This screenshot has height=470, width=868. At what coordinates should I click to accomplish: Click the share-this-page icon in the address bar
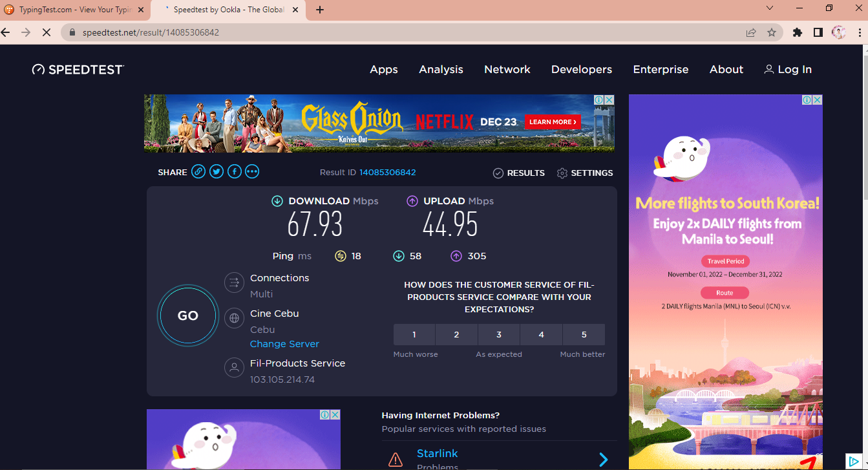pos(751,32)
